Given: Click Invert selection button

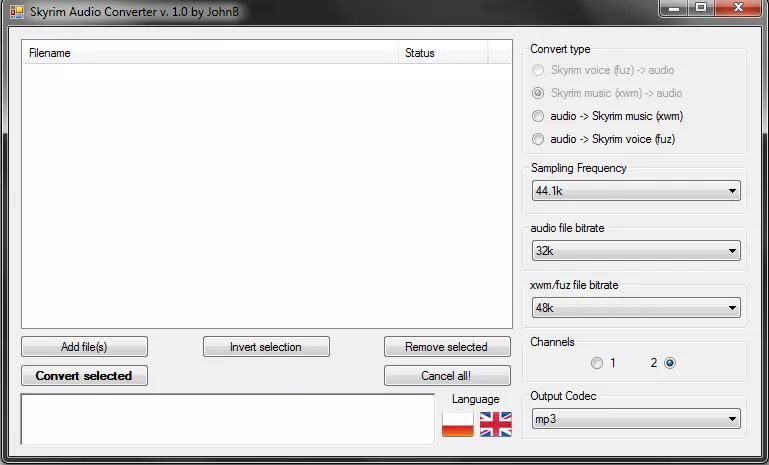Looking at the screenshot, I should pyautogui.click(x=265, y=347).
